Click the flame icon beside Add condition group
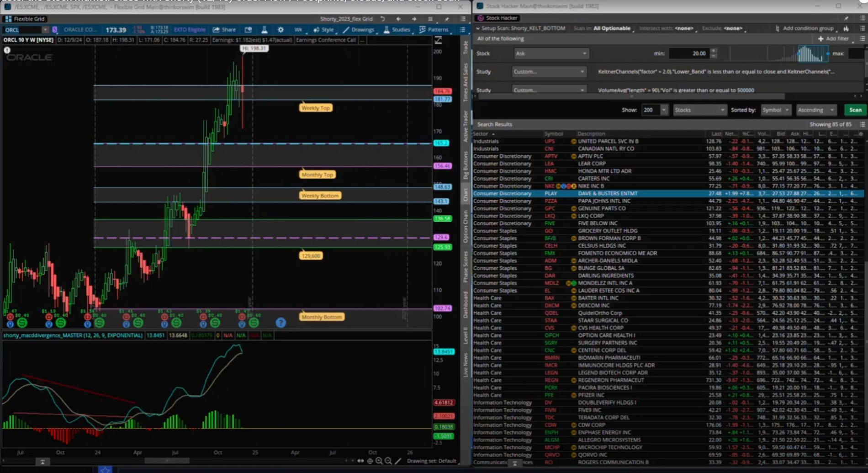Image resolution: width=868 pixels, height=473 pixels. [846, 28]
